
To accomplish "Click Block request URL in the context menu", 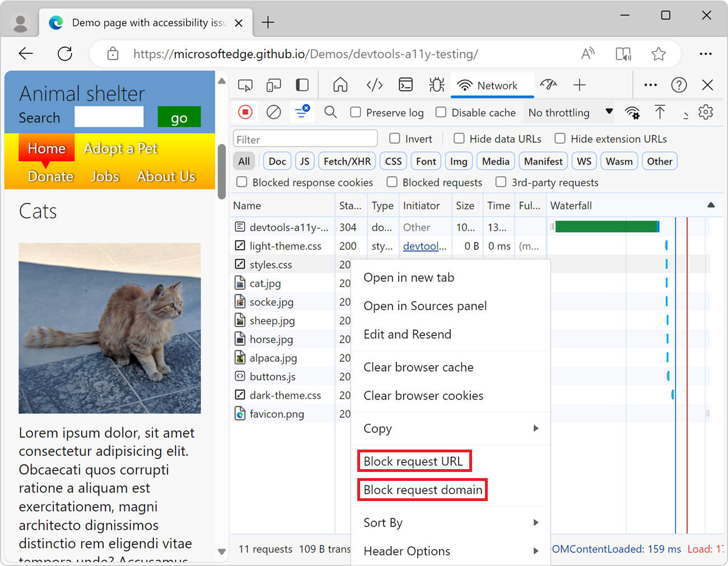I will click(414, 461).
